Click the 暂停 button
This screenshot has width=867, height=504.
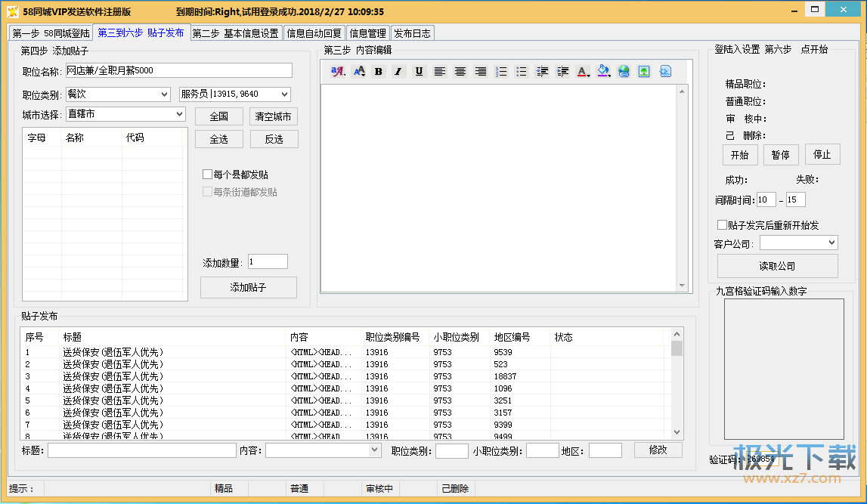click(781, 155)
